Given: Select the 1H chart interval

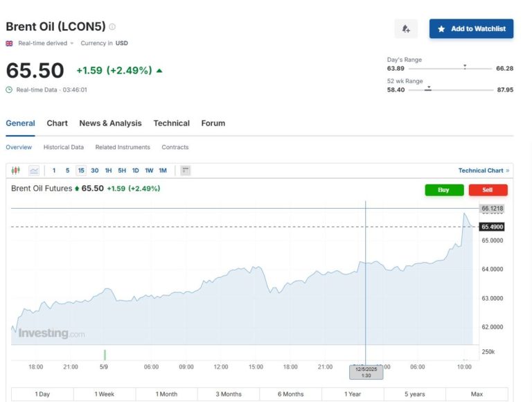Looking at the screenshot, I should 108,171.
